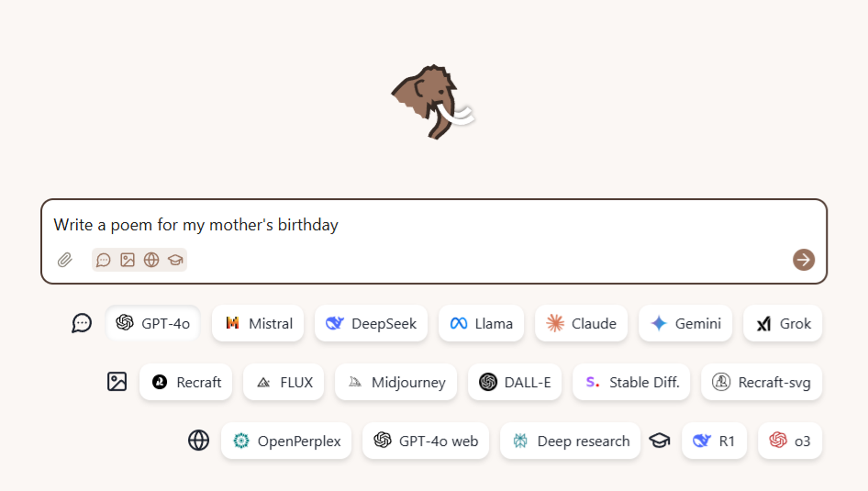Click the chat category icon left of GPT-4o
868x491 pixels.
[x=82, y=323]
